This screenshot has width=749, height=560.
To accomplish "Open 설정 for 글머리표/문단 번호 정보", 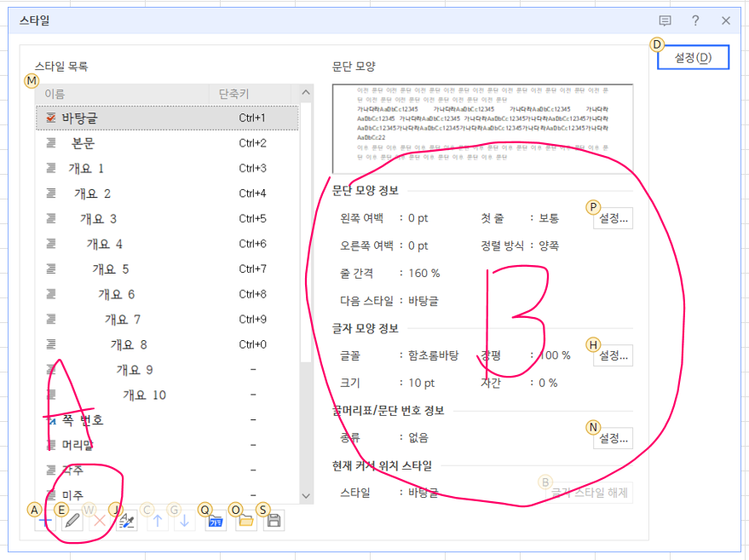I will click(x=614, y=438).
